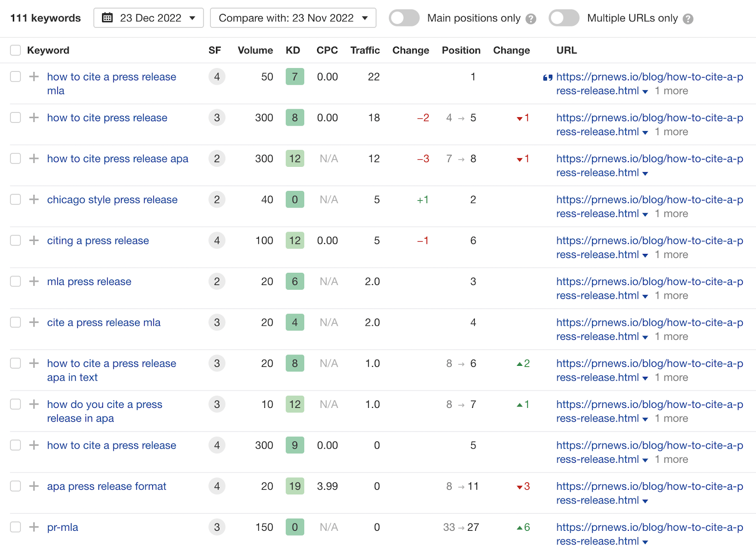
Task: Sort by Position column header
Action: click(461, 50)
